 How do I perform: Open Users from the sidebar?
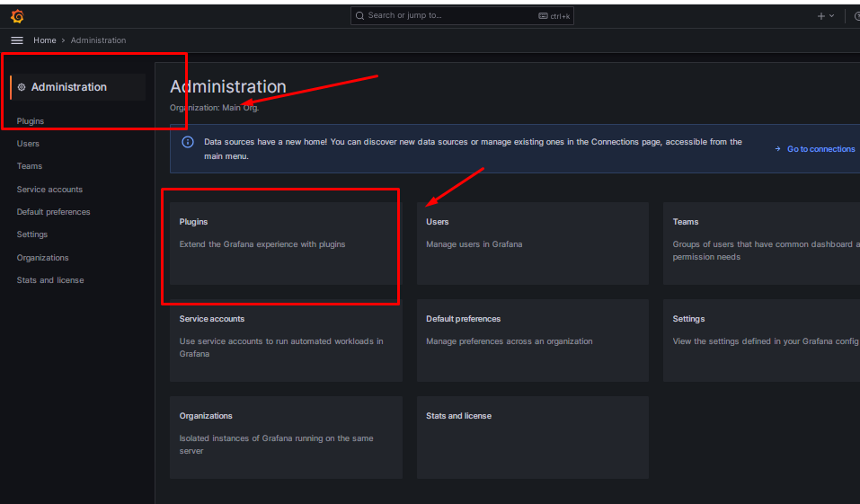click(28, 144)
